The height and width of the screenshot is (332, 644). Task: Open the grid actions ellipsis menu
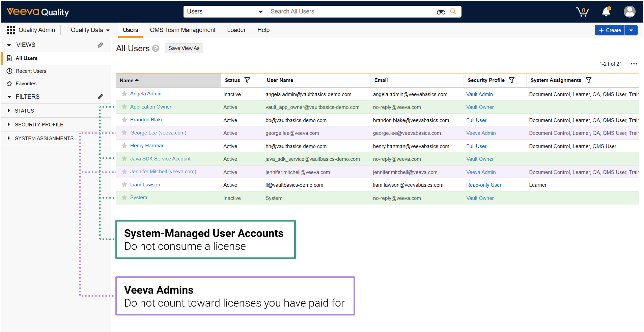[634, 64]
